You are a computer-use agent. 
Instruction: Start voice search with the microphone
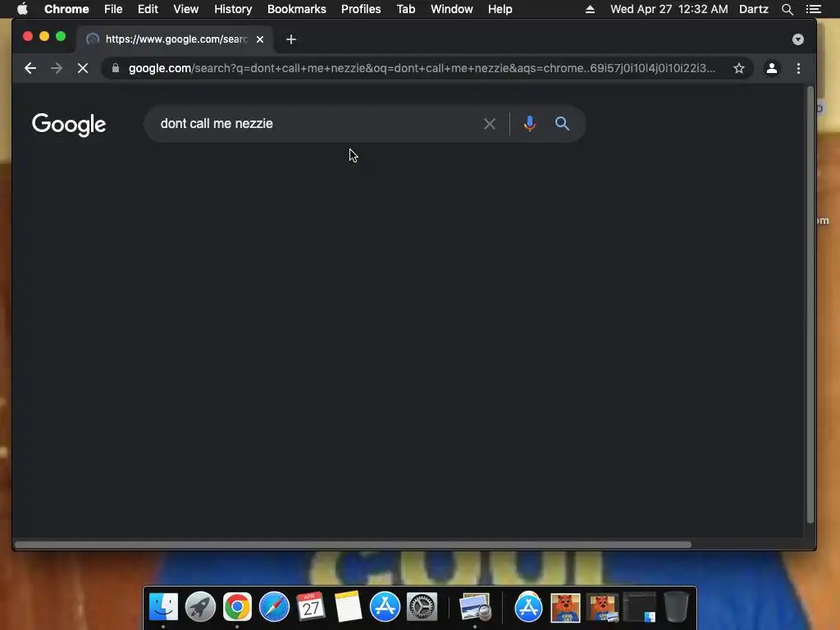(529, 124)
